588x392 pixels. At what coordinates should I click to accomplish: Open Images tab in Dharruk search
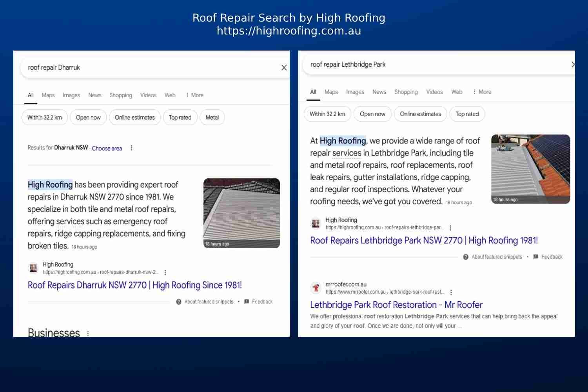click(71, 95)
